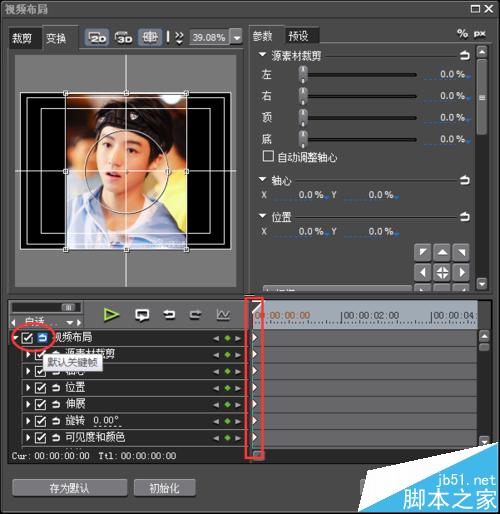500x514 pixels.
Task: Open the toolbar overflow chevron
Action: [179, 38]
